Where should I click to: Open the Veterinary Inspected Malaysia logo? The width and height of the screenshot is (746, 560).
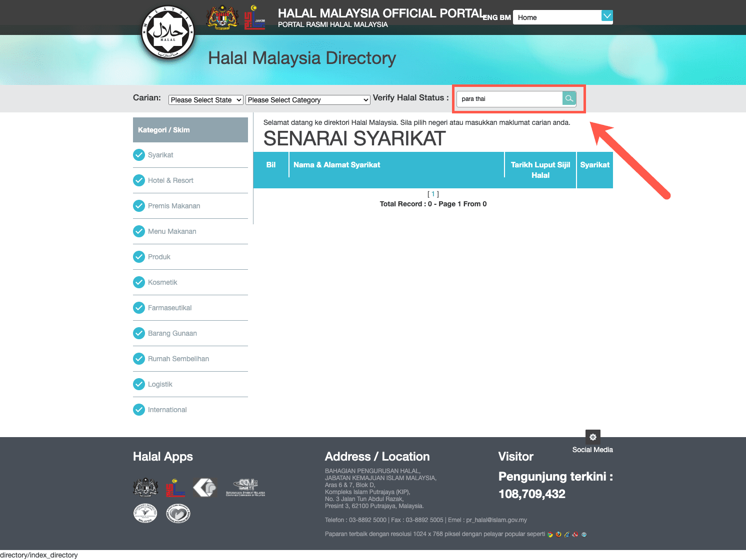[x=145, y=513]
